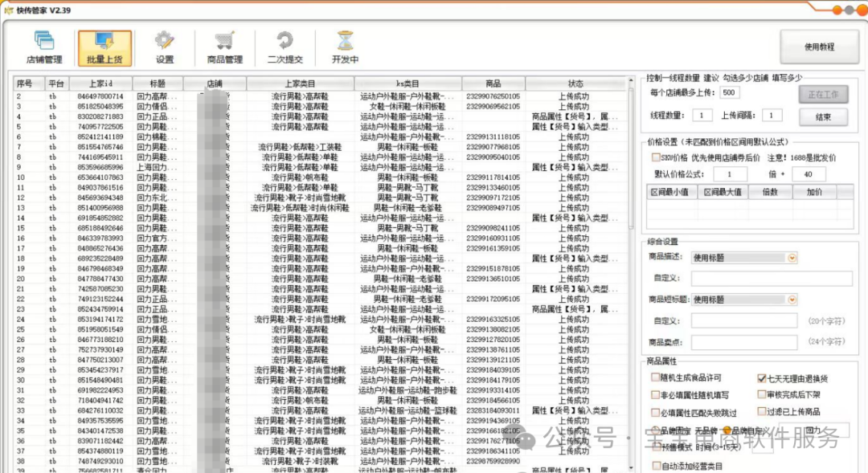Sort by the 平台 column header
This screenshot has height=473, width=868.
56,84
